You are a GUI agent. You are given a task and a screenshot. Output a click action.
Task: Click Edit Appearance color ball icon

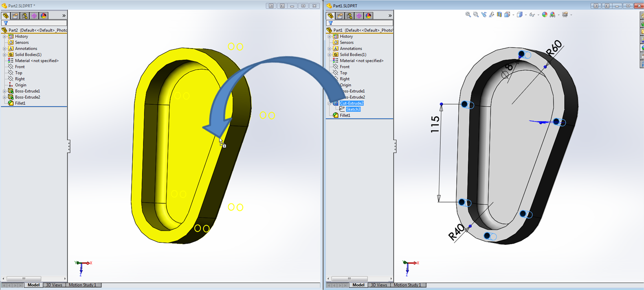pos(545,15)
